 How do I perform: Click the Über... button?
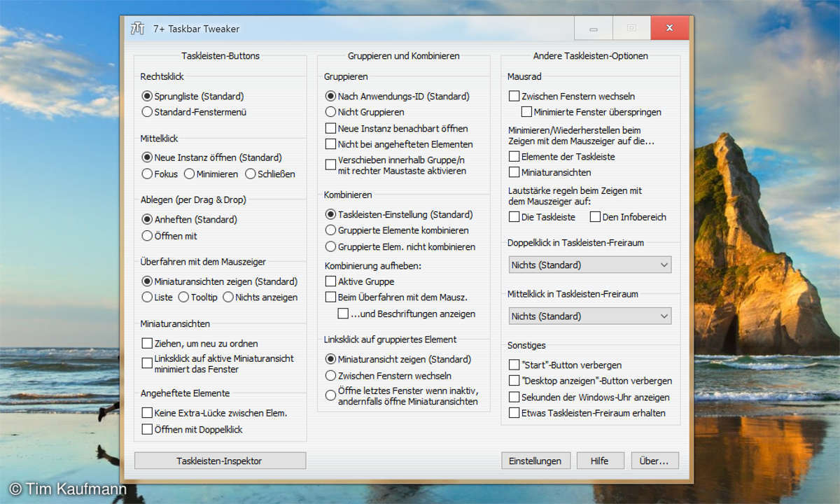coord(654,461)
